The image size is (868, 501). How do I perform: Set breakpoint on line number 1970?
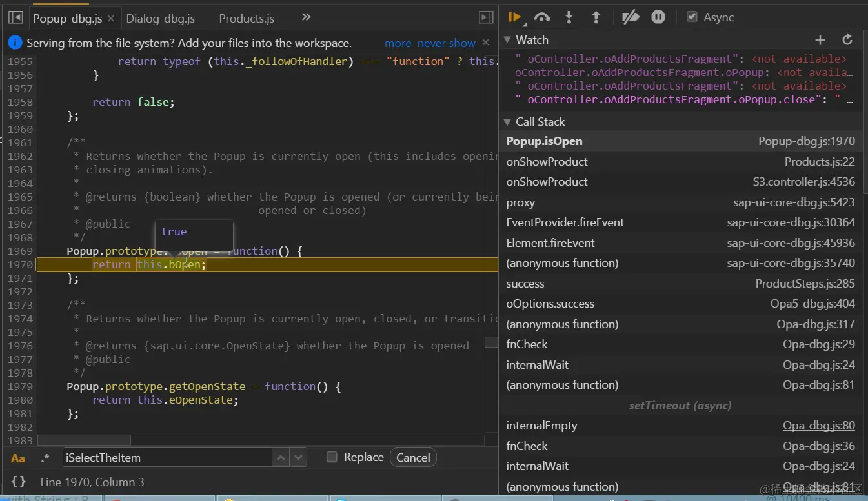point(20,264)
